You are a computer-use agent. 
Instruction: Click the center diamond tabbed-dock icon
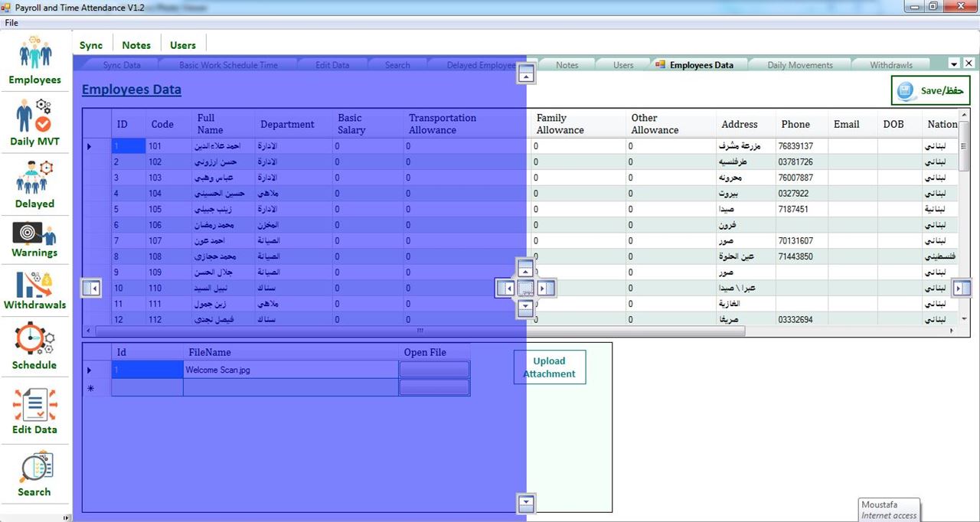coord(525,289)
